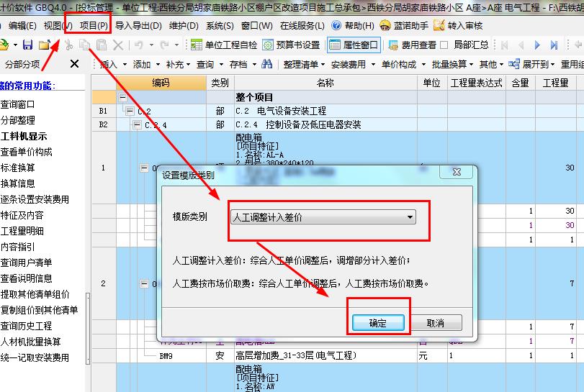The height and width of the screenshot is (392, 584).
Task: Open the 在线服务(L) menu
Action: 302,26
